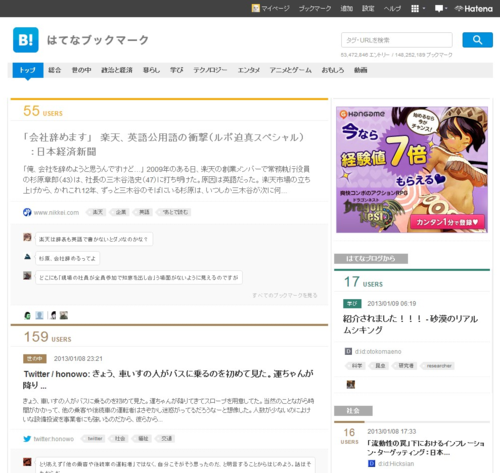The height and width of the screenshot is (473, 500).
Task: Expand the notifications dropdown arrow
Action: point(446,9)
